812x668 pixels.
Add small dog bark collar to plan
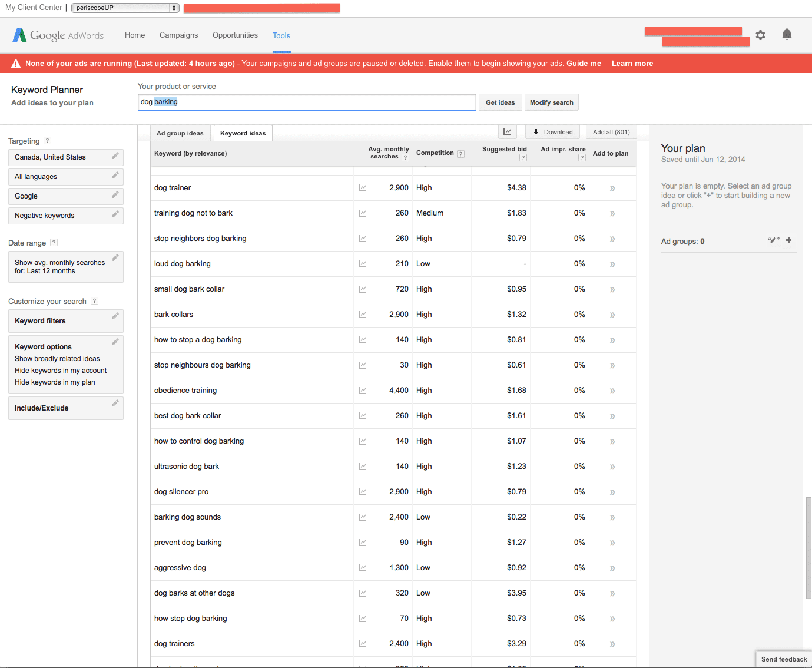tap(612, 290)
